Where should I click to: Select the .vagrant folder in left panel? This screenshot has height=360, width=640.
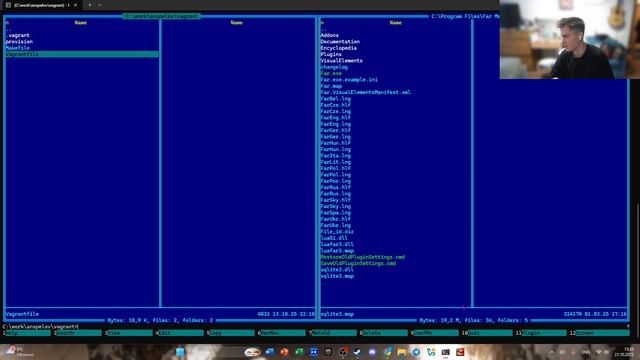pyautogui.click(x=18, y=35)
